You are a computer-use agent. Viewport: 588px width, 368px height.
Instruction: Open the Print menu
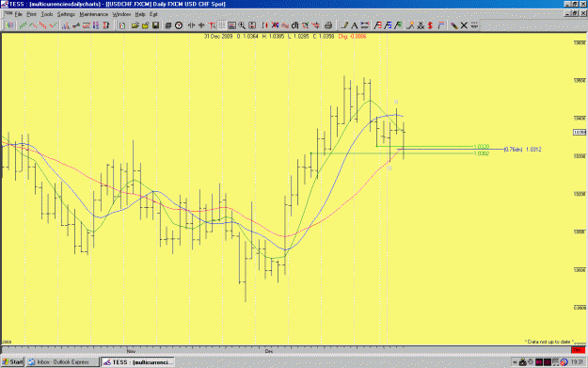pos(31,14)
